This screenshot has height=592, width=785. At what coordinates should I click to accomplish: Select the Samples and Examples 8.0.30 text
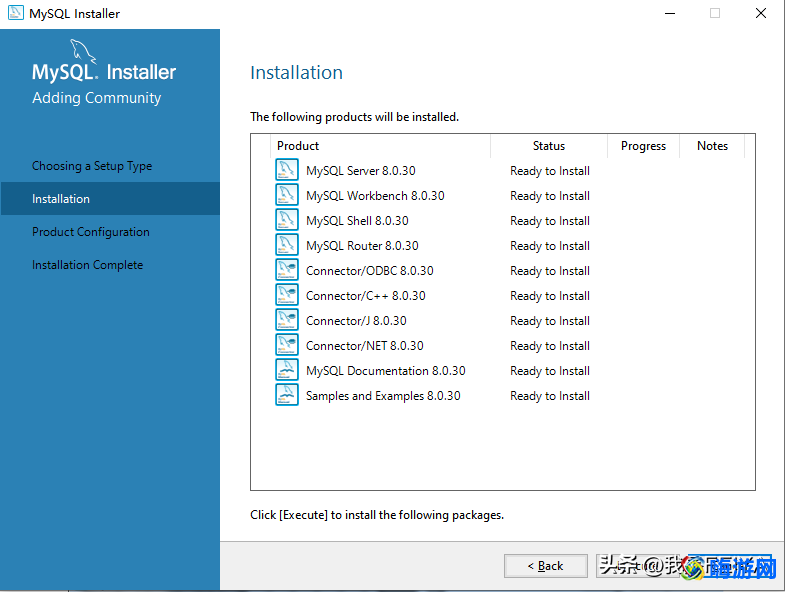[x=383, y=396]
